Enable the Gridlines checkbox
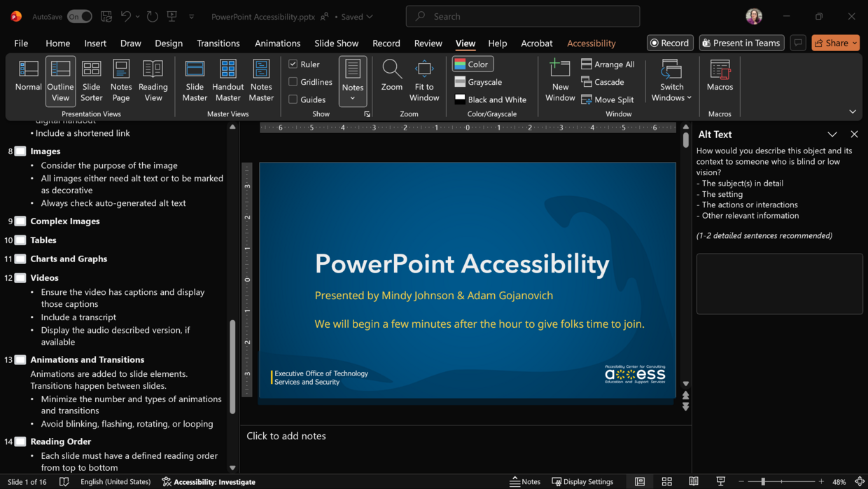 (295, 81)
